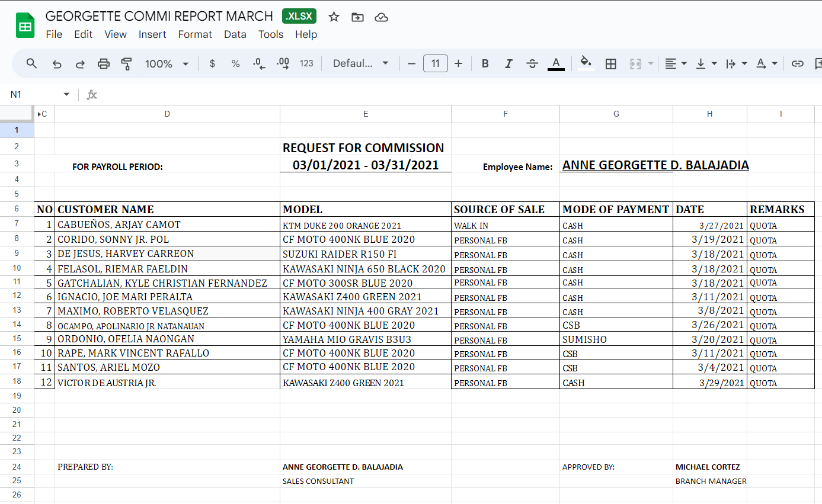Viewport: 822px width, 504px height.
Task: Open the View menu
Action: [116, 34]
